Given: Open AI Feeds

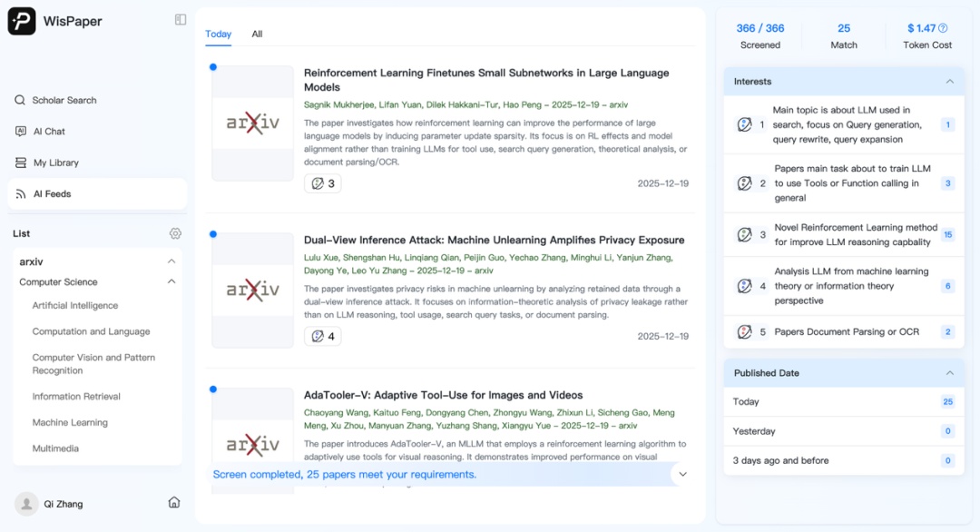Looking at the screenshot, I should point(97,193).
